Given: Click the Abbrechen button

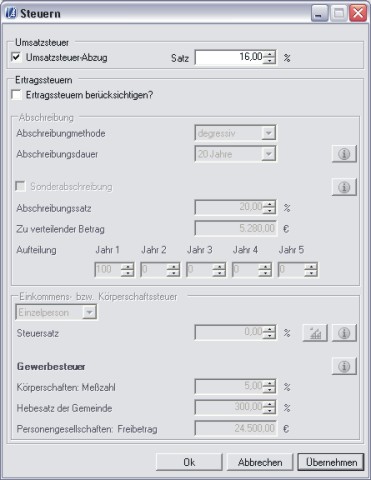Looking at the screenshot, I should [x=260, y=462].
